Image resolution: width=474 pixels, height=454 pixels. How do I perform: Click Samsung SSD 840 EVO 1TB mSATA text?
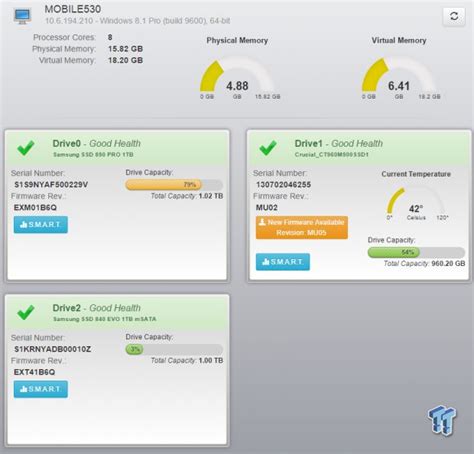105,319
